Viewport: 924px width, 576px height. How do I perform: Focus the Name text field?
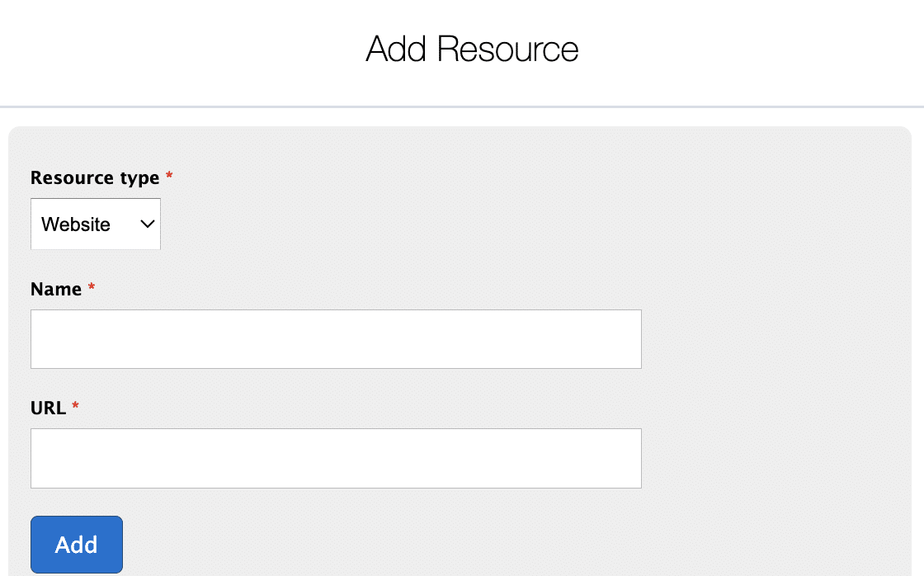336,339
